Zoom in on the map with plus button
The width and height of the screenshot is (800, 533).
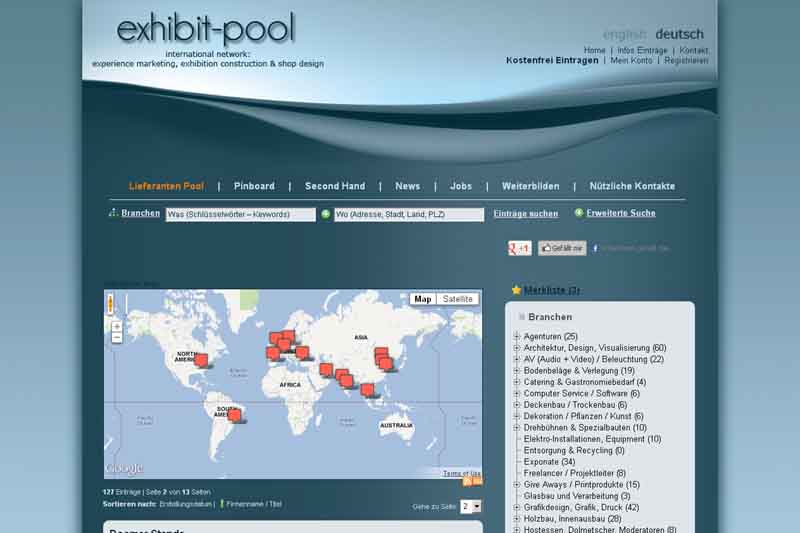tap(117, 326)
